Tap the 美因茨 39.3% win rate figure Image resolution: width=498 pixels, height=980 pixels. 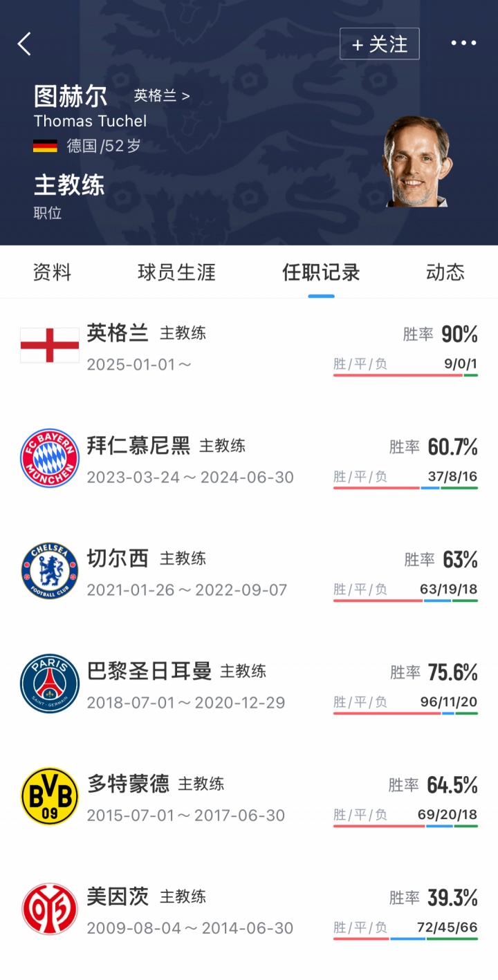click(452, 898)
